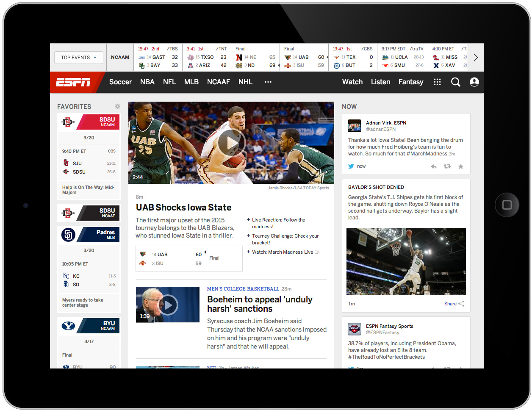Open Boeheim to appeal sanctions headline

(260, 304)
